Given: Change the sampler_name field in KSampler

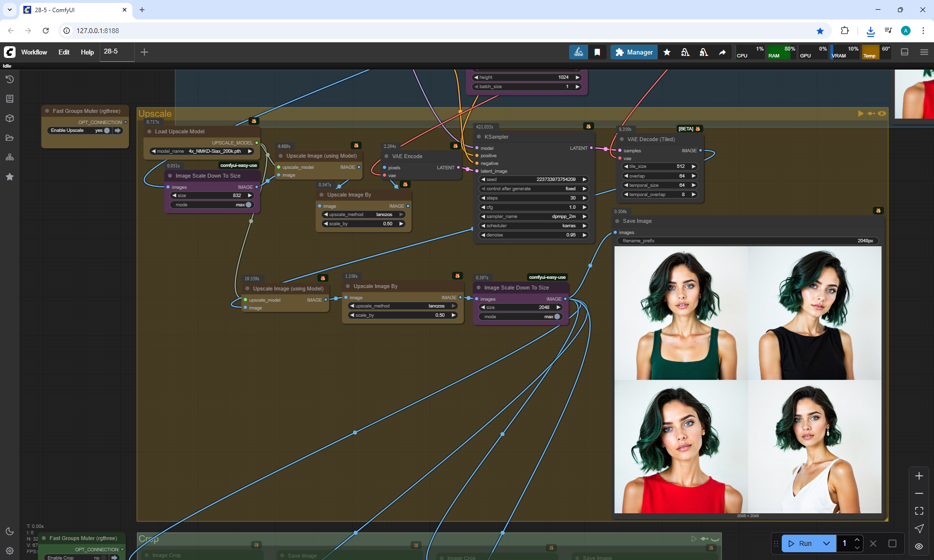Looking at the screenshot, I should click(533, 217).
